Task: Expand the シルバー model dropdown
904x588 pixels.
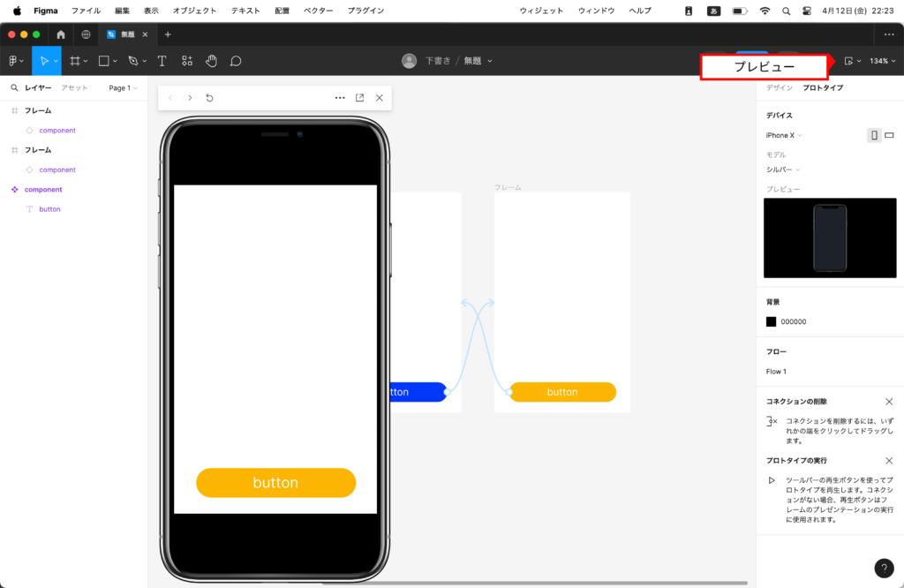Action: 783,170
